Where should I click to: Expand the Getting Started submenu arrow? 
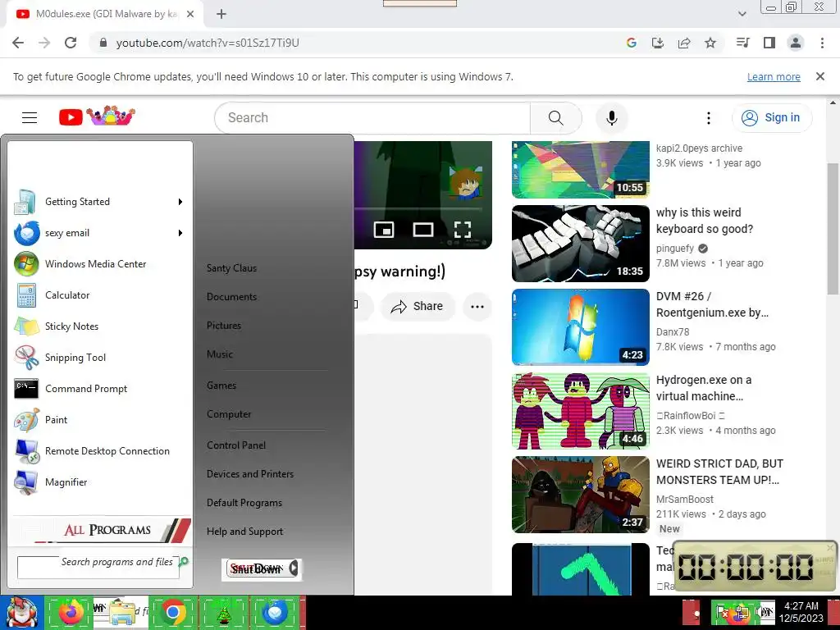pyautogui.click(x=180, y=202)
